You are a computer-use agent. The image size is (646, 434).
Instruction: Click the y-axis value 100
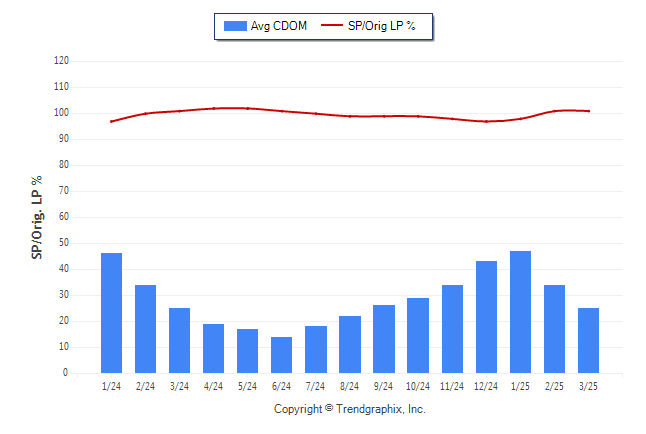coord(61,113)
